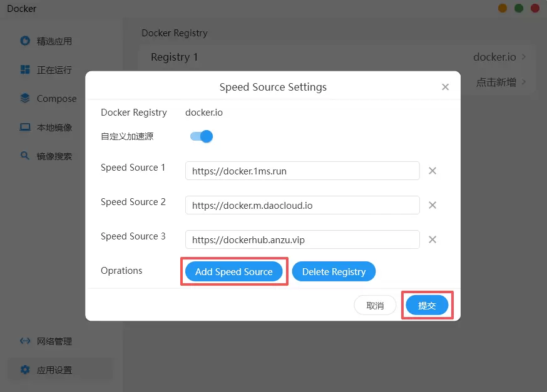The image size is (547, 392).
Task: Click the 本地镜像 laptop icon
Action: (25, 127)
